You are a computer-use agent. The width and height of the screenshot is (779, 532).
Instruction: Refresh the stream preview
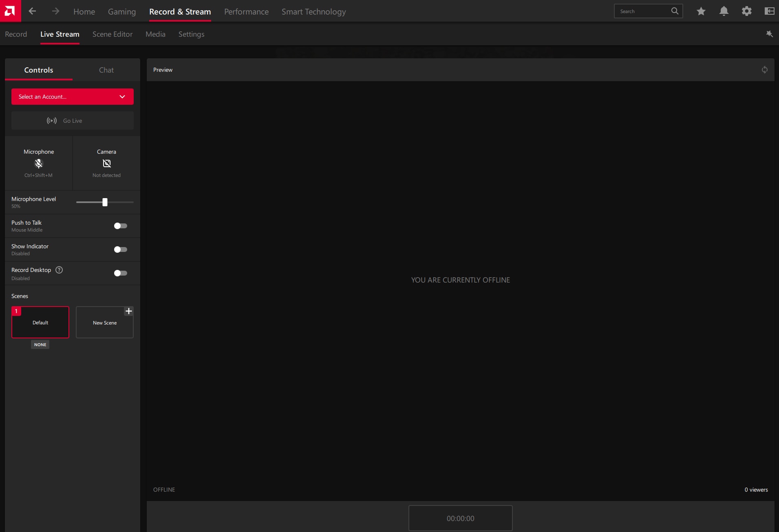(765, 69)
